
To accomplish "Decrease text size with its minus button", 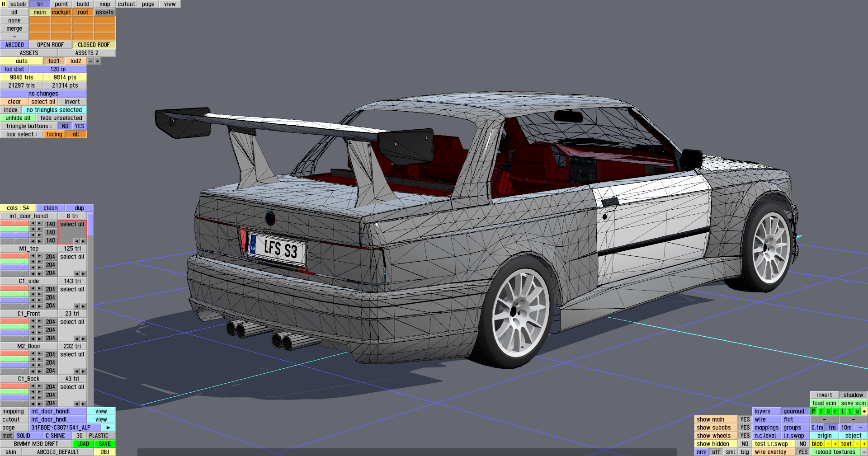I will point(857,444).
